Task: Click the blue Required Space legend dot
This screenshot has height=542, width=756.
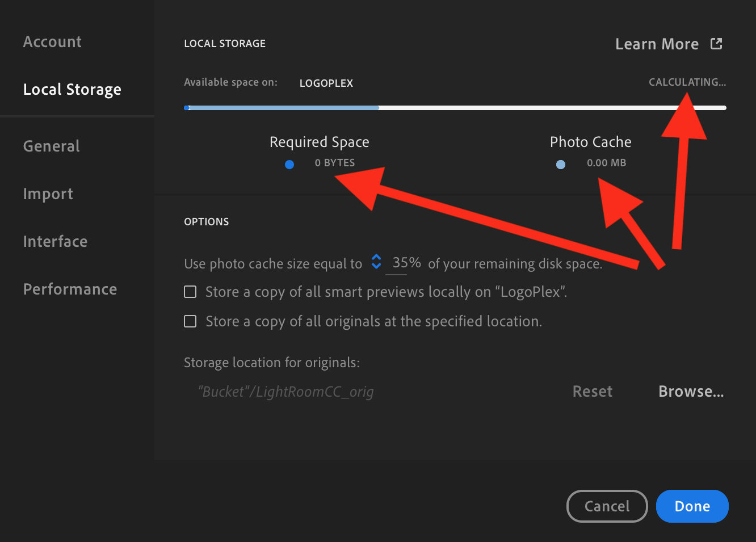Action: [289, 165]
